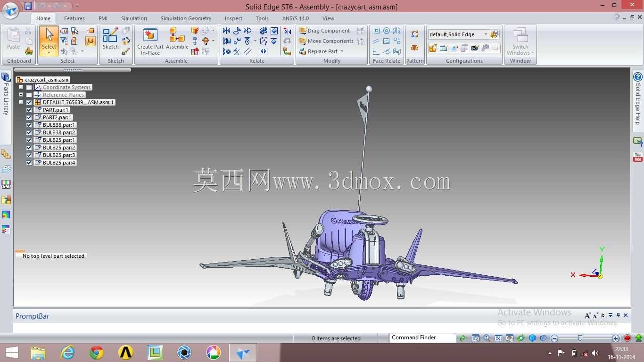Image resolution: width=644 pixels, height=362 pixels.
Task: Uncheck the BULB25.par:2 checkbox
Action: coord(29,148)
